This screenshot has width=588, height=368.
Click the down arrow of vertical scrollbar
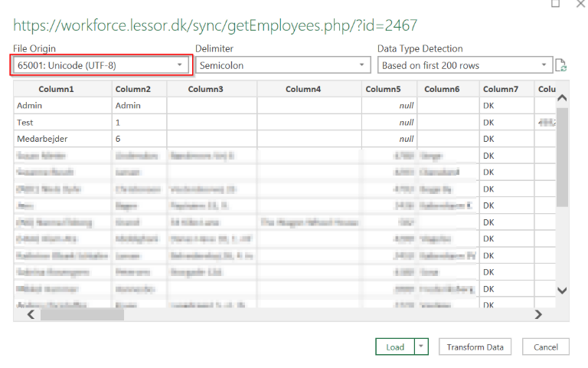coord(562,291)
